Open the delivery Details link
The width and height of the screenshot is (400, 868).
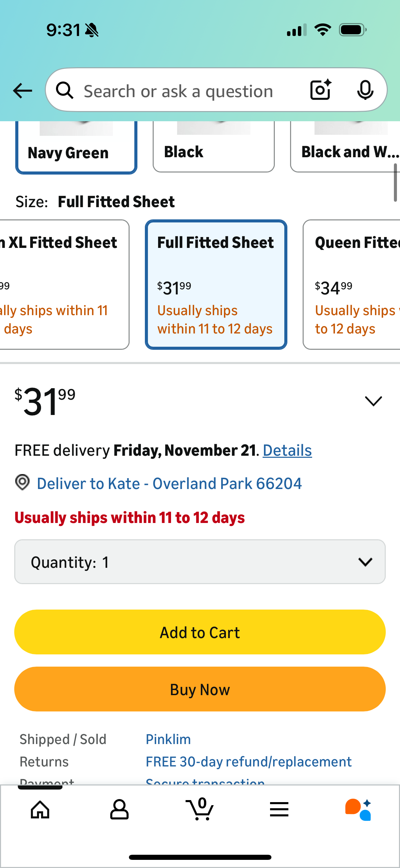click(x=287, y=451)
